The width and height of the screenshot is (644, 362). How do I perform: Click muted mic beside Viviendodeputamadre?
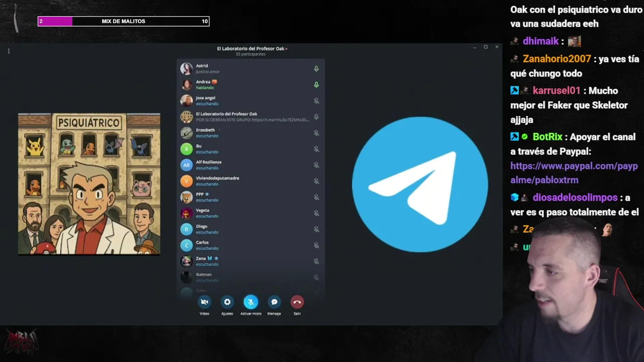click(x=316, y=182)
